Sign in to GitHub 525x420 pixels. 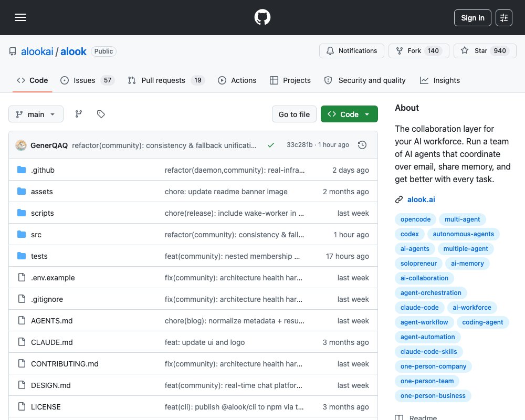(472, 18)
